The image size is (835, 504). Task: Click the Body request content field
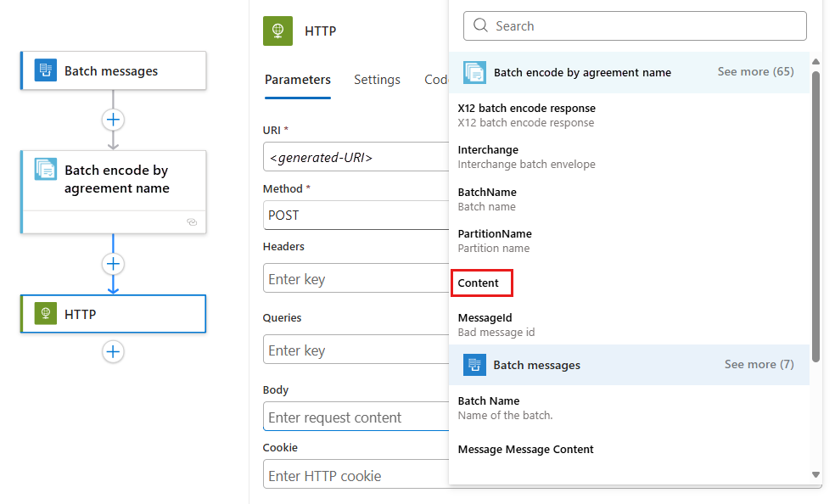pyautogui.click(x=356, y=417)
